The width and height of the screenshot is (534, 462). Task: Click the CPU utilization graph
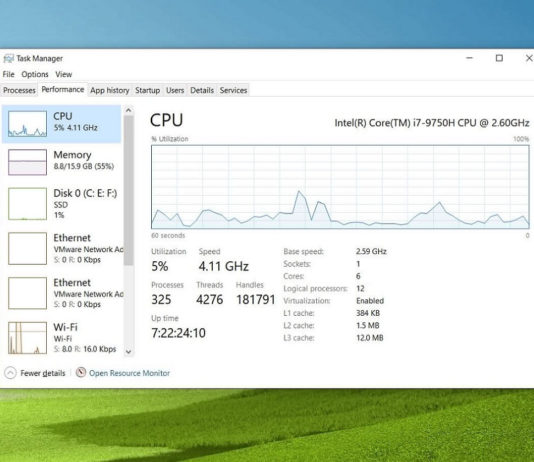340,187
